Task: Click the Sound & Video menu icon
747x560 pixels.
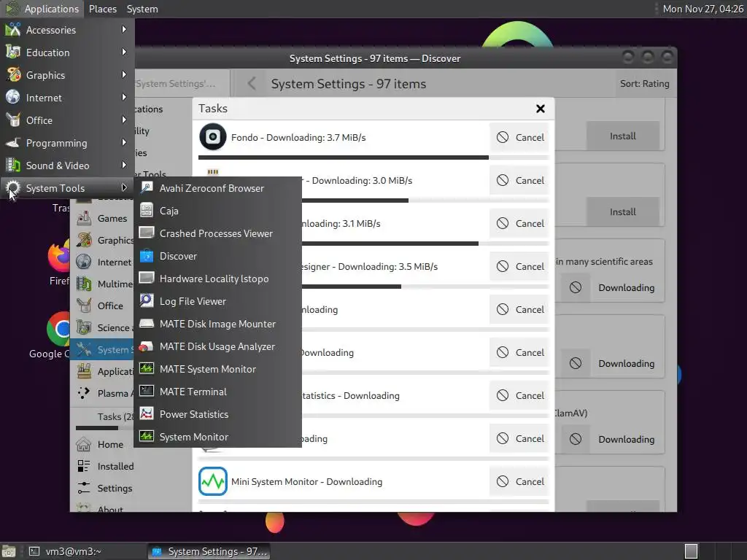Action: (13, 166)
